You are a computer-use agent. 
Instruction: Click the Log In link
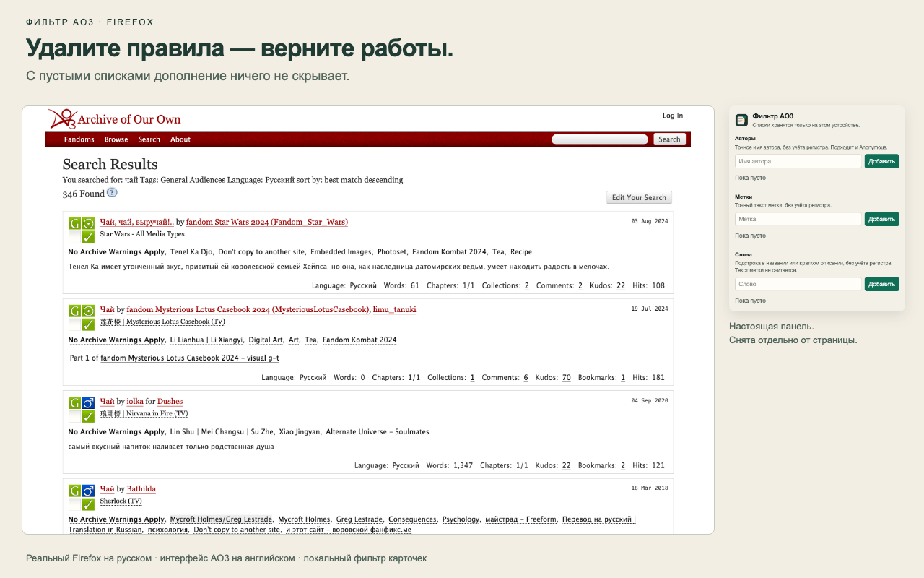point(673,116)
